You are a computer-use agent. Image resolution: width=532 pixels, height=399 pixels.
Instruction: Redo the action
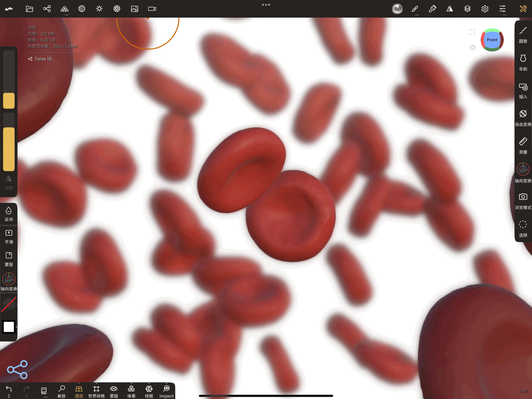[x=26, y=391]
